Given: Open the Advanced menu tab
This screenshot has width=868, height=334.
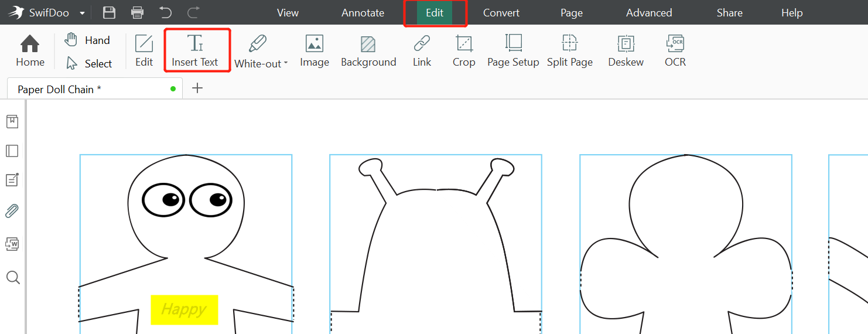Looking at the screenshot, I should 649,12.
